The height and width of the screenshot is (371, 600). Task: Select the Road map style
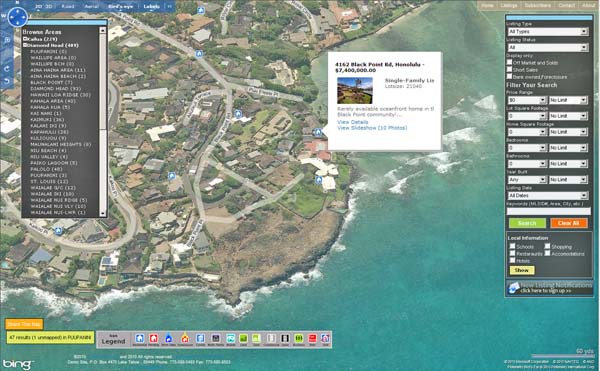tap(68, 7)
